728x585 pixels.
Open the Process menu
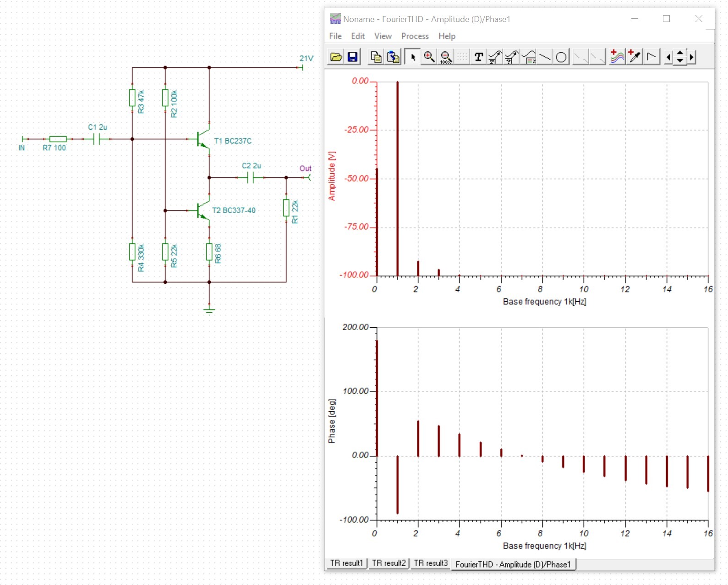pos(415,36)
